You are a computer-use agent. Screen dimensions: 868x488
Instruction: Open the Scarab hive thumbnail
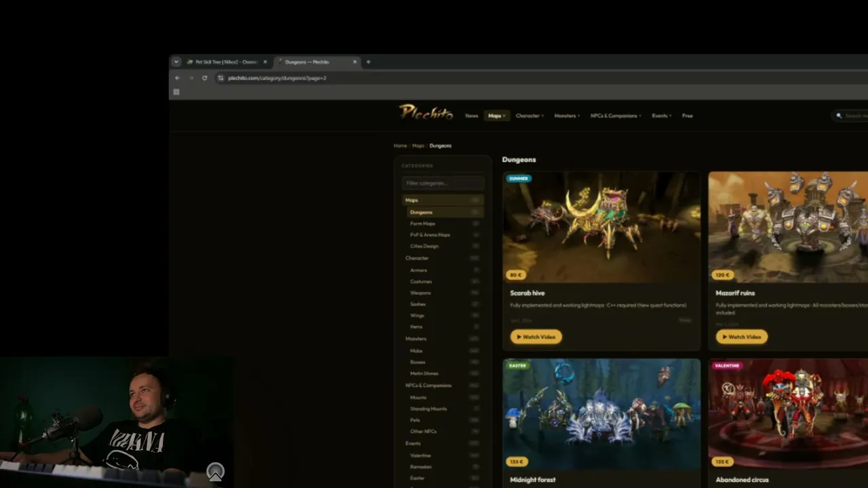pyautogui.click(x=601, y=227)
